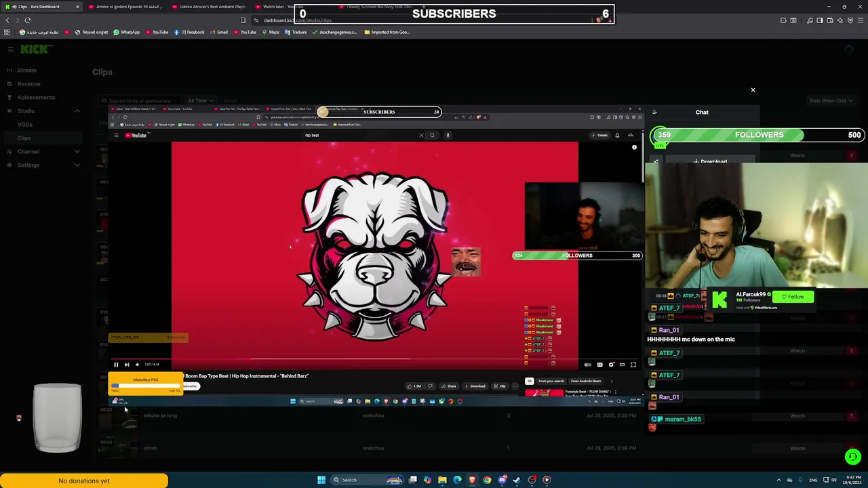
Task: Open the Revenue page in sidebar
Action: coord(28,84)
